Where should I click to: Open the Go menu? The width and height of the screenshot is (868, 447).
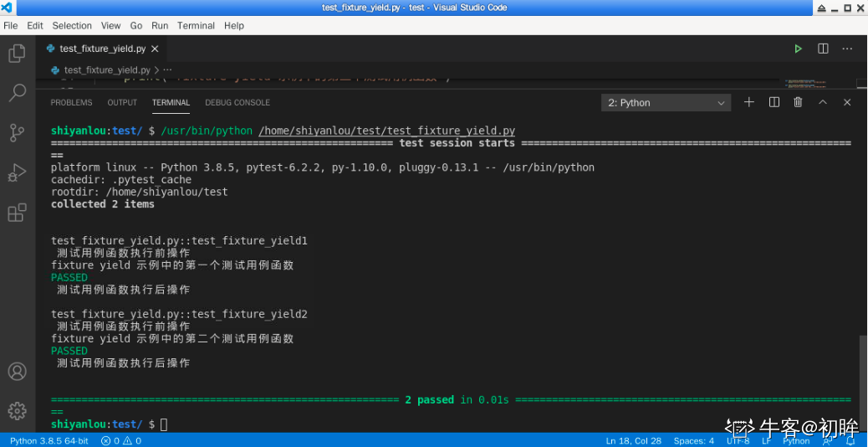tap(136, 25)
